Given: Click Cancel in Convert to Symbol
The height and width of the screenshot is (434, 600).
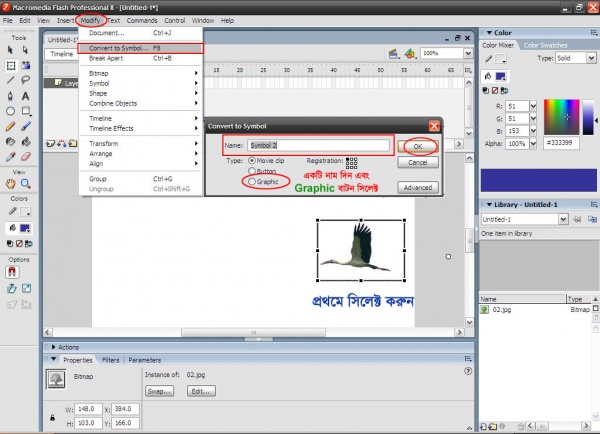Looking at the screenshot, I should click(417, 162).
